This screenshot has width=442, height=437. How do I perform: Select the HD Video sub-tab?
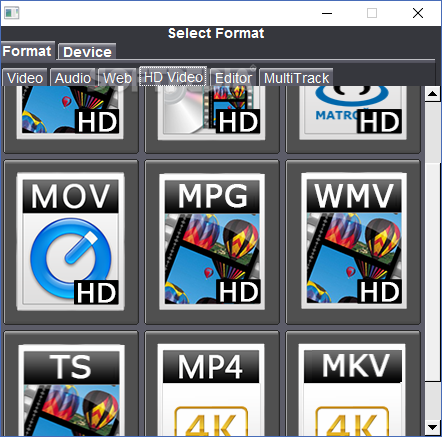tap(173, 77)
